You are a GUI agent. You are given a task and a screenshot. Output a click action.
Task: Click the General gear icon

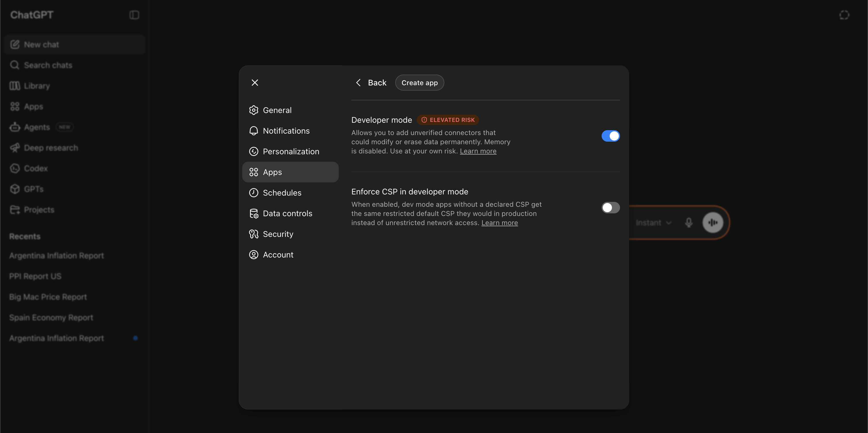pyautogui.click(x=253, y=110)
